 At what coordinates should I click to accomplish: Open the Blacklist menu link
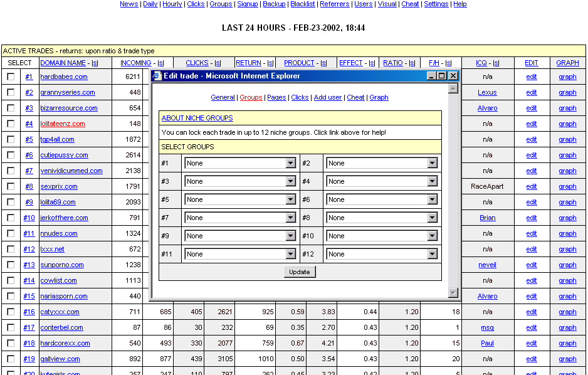click(x=303, y=4)
